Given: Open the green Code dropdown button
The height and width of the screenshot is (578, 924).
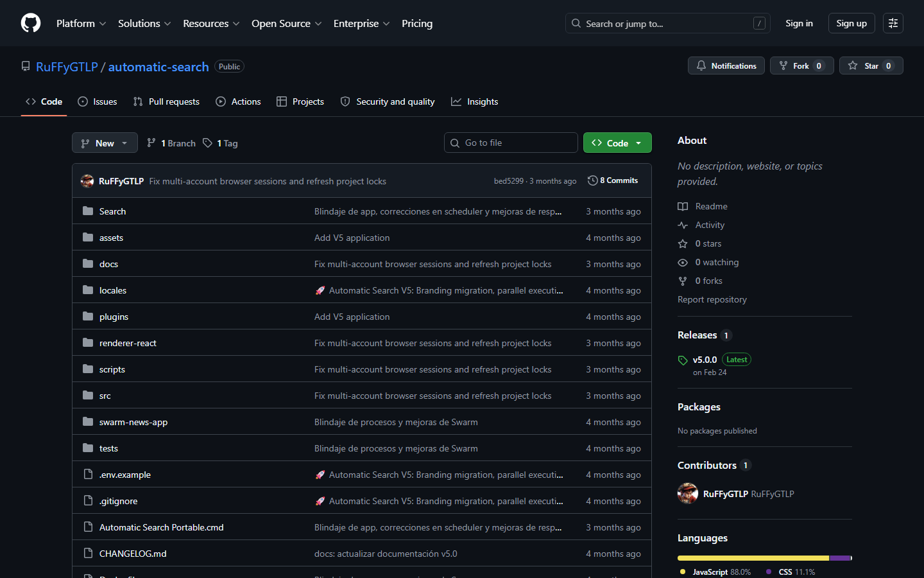Looking at the screenshot, I should [x=617, y=143].
